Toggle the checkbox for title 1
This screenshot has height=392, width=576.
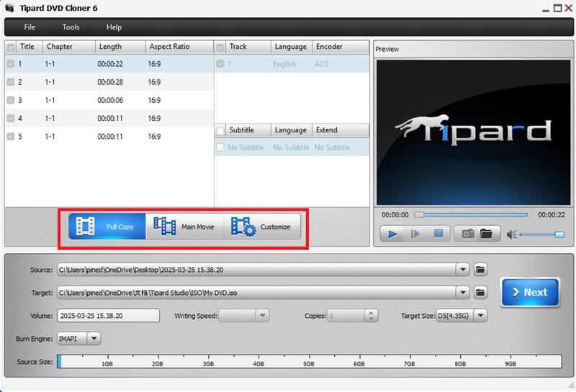coord(11,64)
